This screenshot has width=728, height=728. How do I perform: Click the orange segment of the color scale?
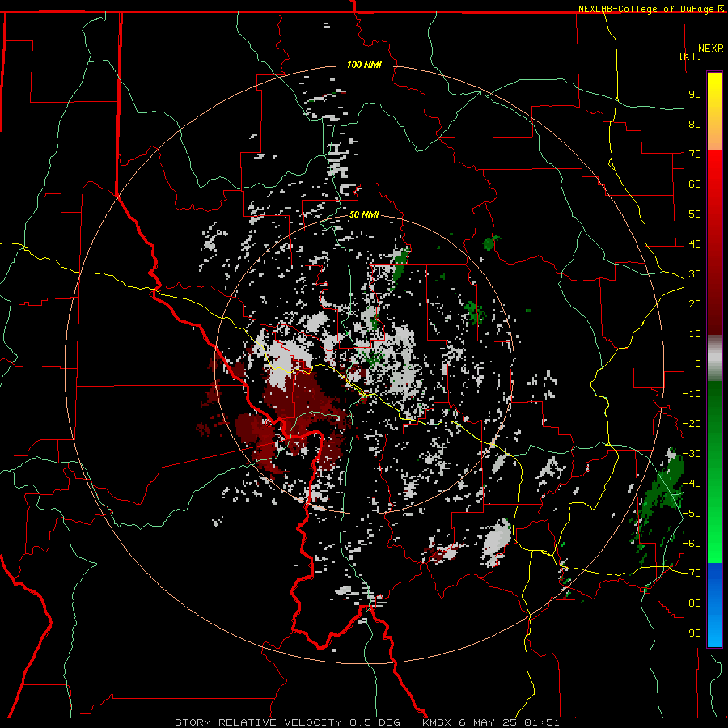coord(714,137)
